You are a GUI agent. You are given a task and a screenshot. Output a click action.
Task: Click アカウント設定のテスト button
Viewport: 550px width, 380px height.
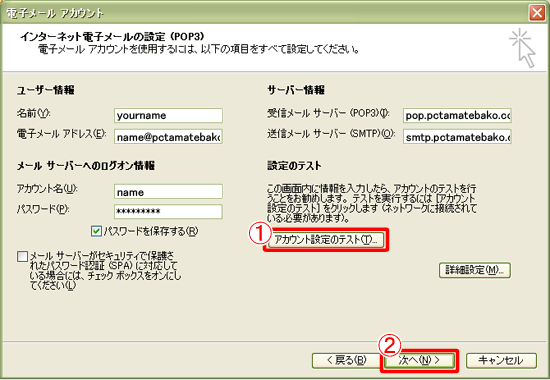click(x=326, y=240)
